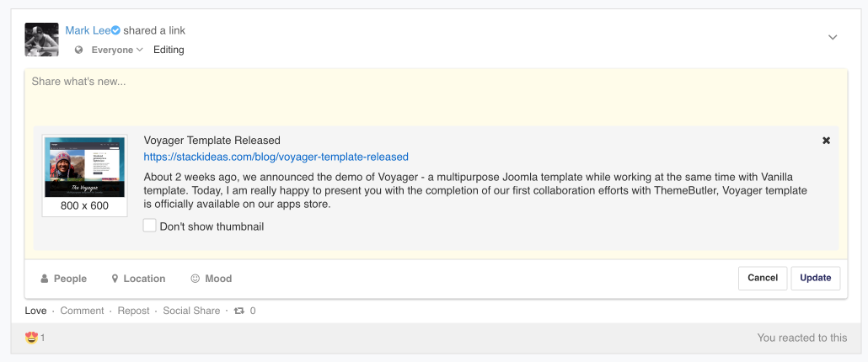Click the Update button
Screen dimensions: 868x362
coord(816,278)
